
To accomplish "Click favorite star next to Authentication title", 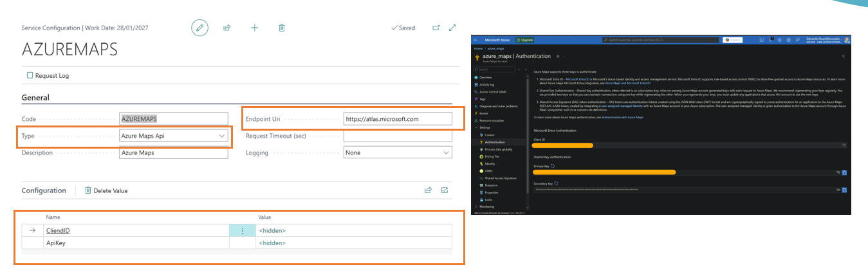I will [558, 56].
